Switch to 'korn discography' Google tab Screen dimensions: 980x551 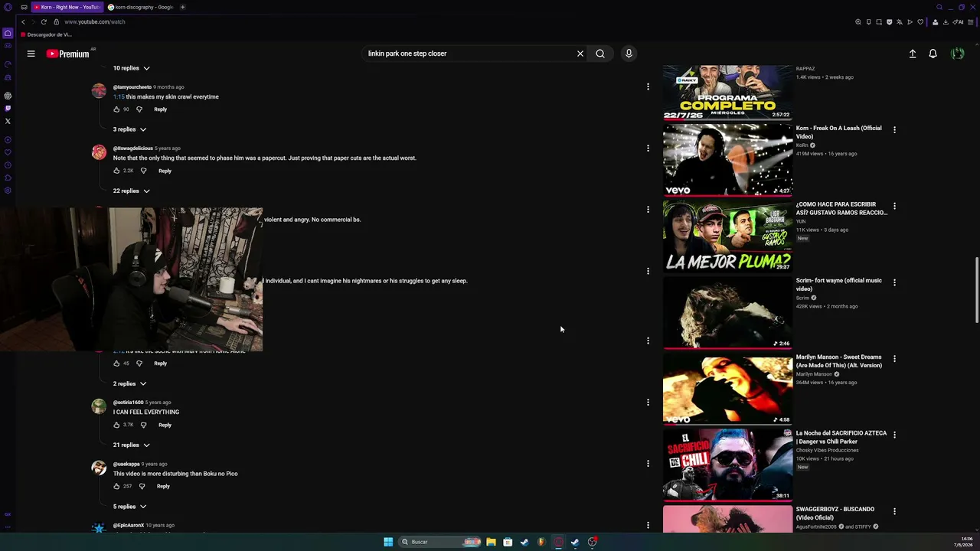[141, 7]
